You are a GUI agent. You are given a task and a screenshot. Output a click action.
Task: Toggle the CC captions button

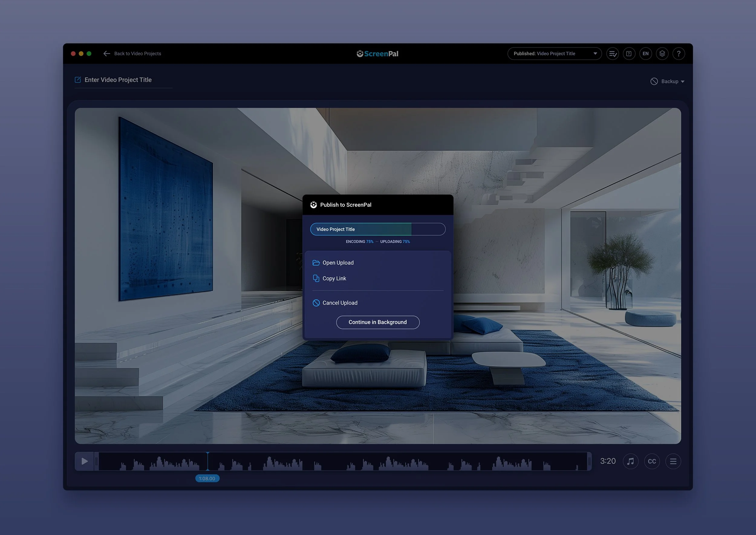coord(652,461)
